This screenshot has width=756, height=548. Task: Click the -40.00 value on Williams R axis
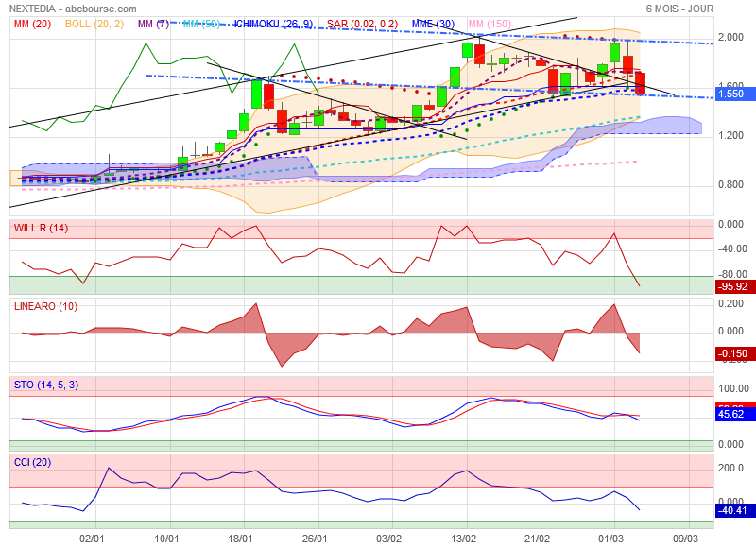pos(733,249)
